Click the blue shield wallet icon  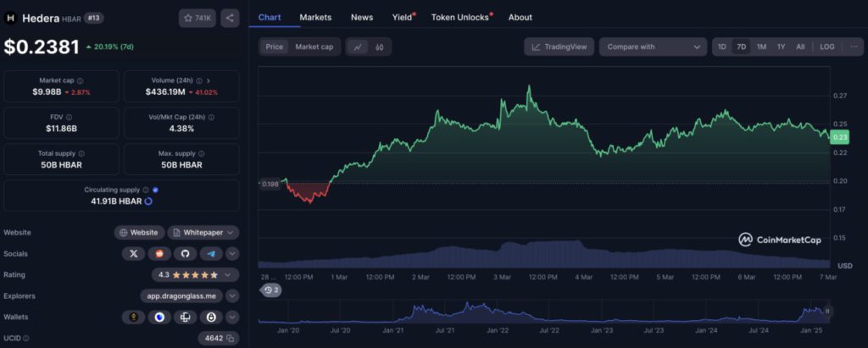click(x=159, y=317)
